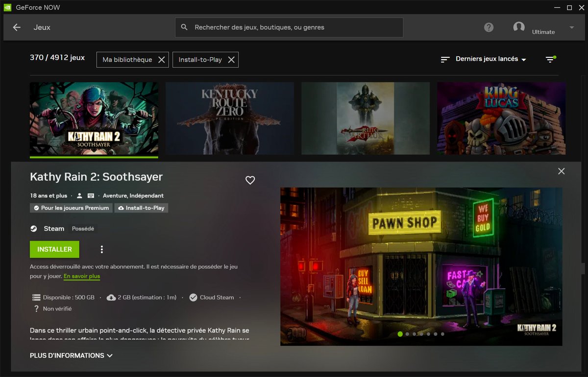The width and height of the screenshot is (588, 377).
Task: Click the help question mark icon
Action: 489,27
